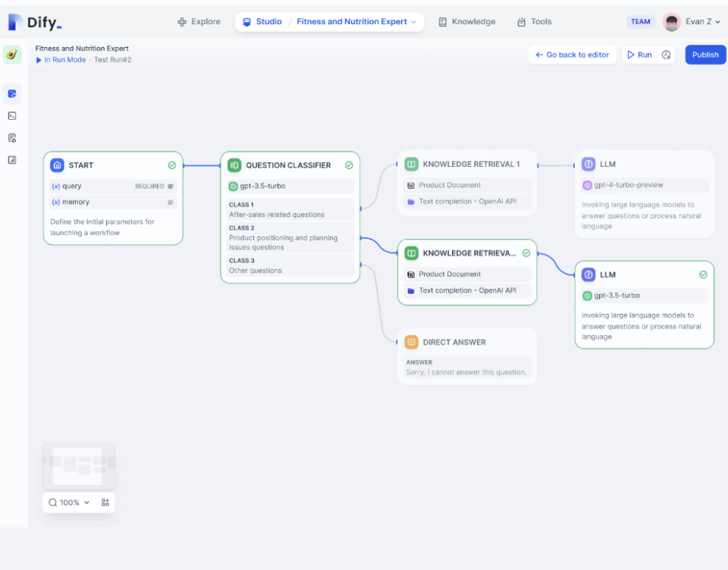Click the Direct Answer node icon
The width and height of the screenshot is (728, 570).
coord(411,342)
